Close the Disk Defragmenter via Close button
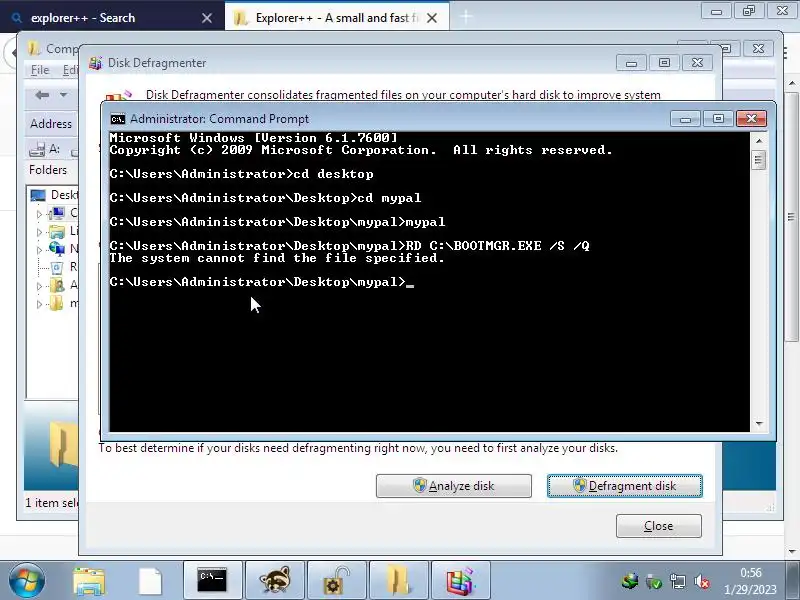This screenshot has width=800, height=600. click(x=659, y=526)
